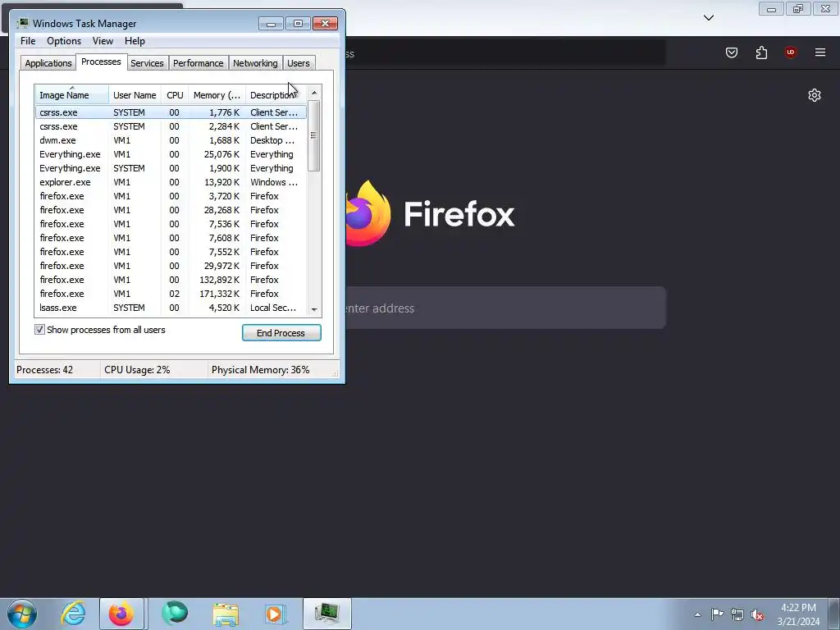The width and height of the screenshot is (840, 630).
Task: Sort by CPU column header
Action: tap(175, 95)
